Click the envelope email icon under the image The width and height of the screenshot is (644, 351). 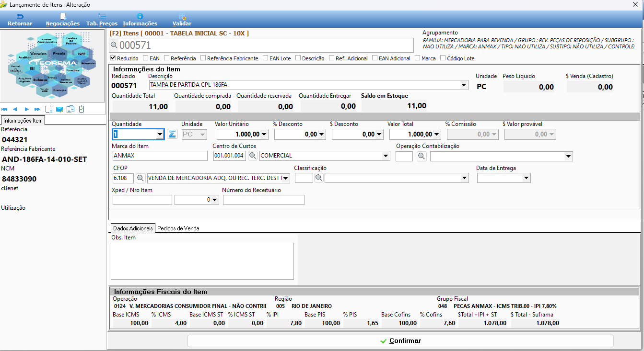tap(59, 109)
